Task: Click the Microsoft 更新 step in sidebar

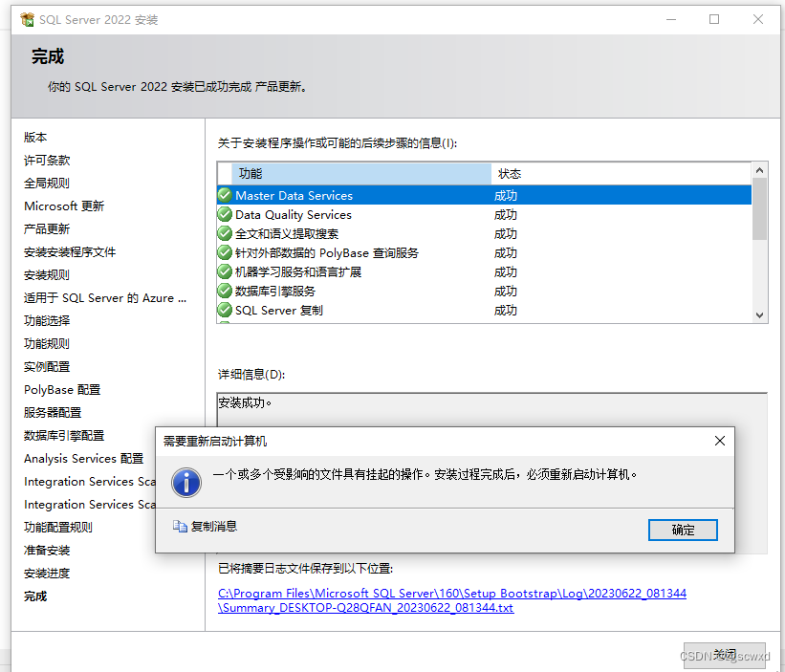Action: point(64,206)
